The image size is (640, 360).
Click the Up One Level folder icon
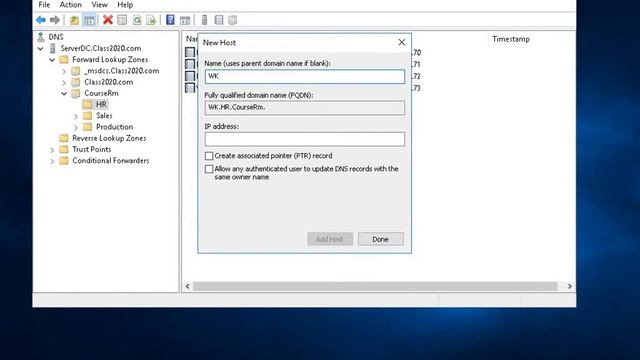pos(74,20)
